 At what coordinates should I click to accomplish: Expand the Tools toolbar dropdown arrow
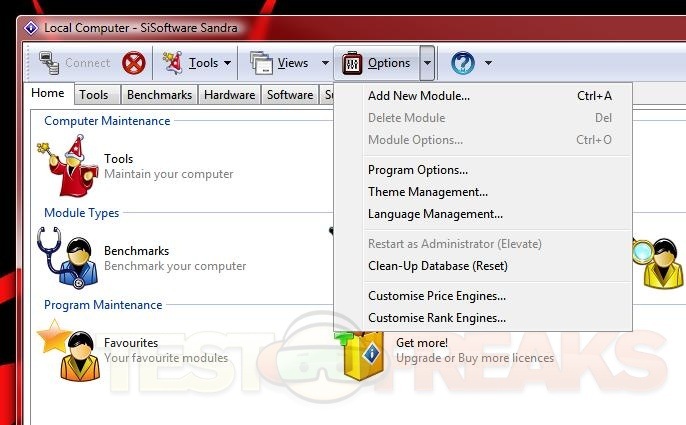[x=227, y=64]
